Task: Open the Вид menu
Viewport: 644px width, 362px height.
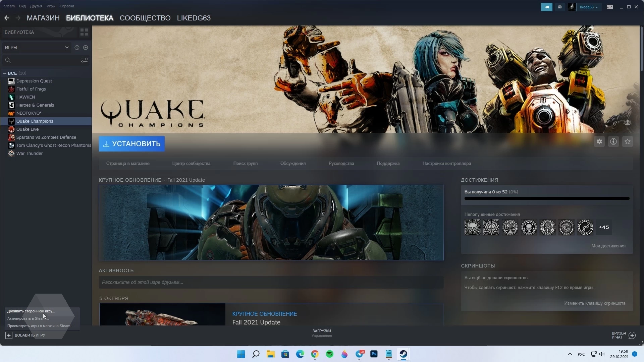Action: tap(22, 6)
